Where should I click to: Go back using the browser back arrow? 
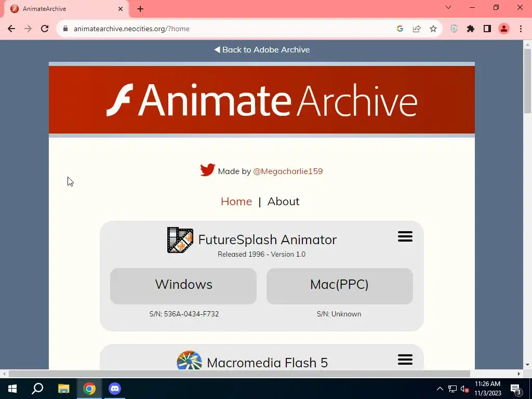pos(11,29)
